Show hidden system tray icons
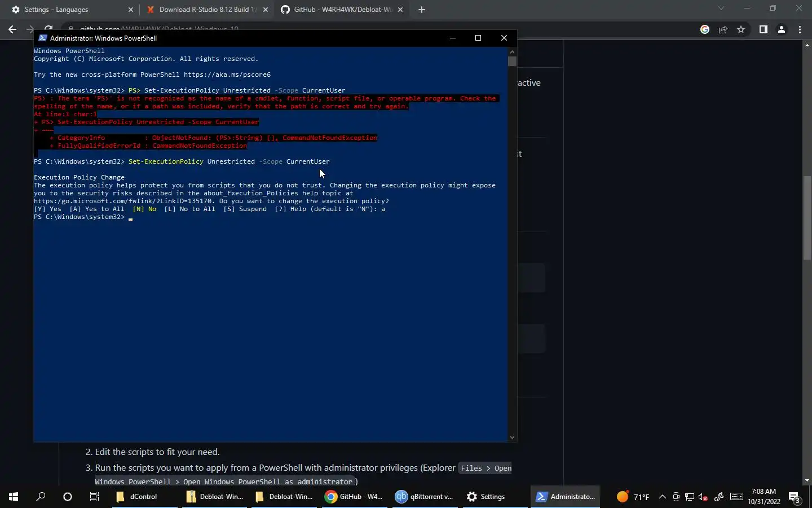 point(663,497)
